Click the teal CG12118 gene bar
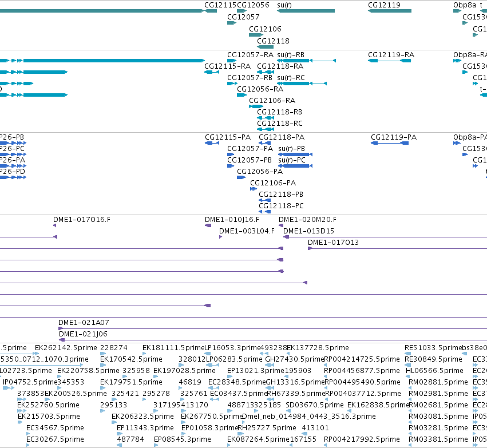This screenshot has height=448, width=487. (x=266, y=47)
